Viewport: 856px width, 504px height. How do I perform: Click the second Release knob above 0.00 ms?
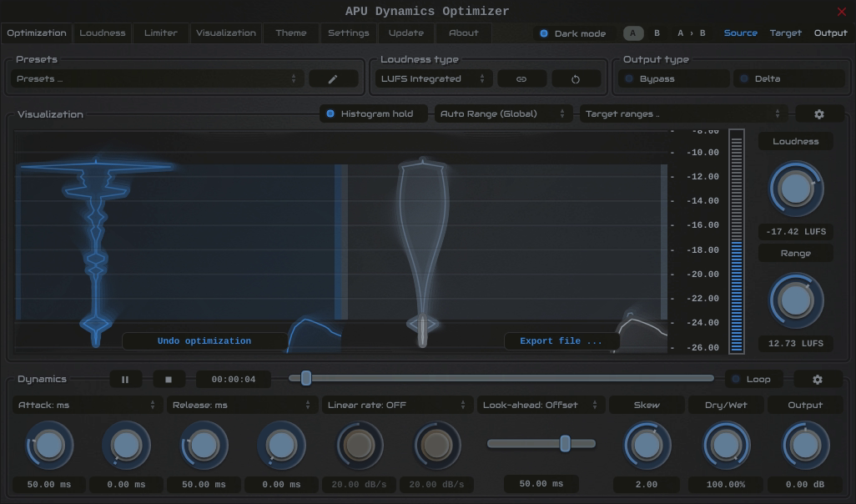click(x=281, y=446)
